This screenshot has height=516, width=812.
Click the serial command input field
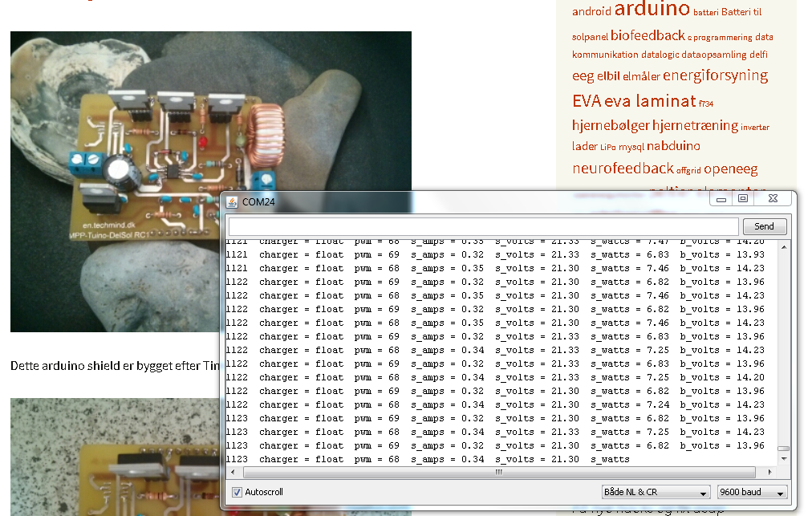[x=484, y=226]
